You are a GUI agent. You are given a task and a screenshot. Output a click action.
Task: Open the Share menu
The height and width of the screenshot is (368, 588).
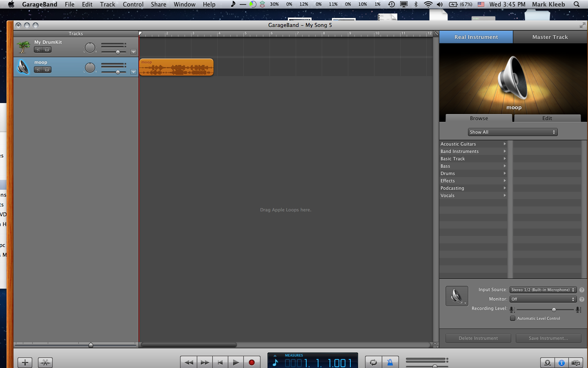(158, 4)
